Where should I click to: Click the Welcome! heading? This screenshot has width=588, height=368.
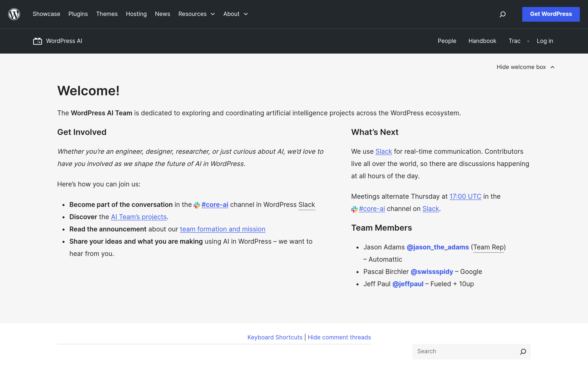tap(88, 91)
